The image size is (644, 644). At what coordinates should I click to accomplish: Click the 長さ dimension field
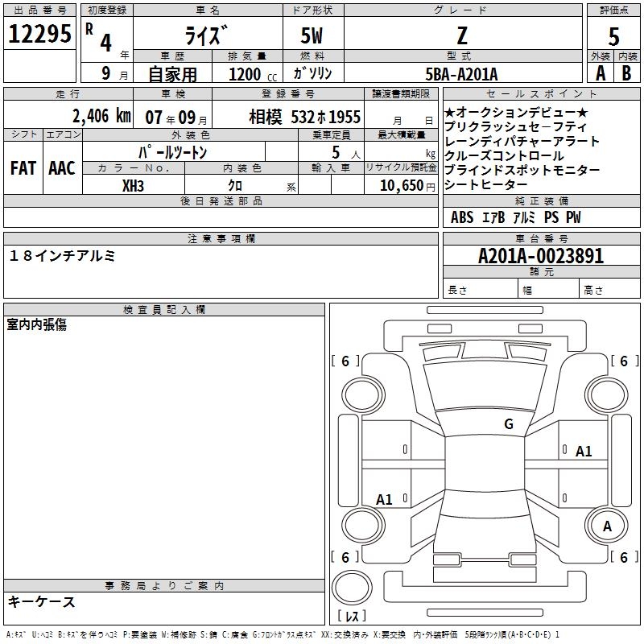pyautogui.click(x=480, y=288)
